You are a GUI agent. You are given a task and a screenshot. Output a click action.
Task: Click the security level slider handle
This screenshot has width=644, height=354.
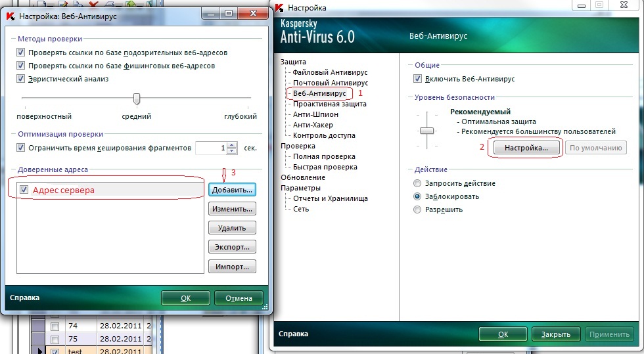click(426, 131)
